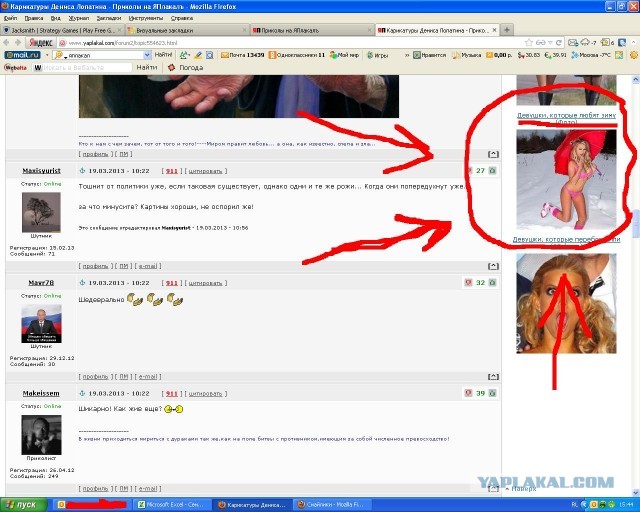This screenshot has height=512, width=640.
Task: Open профиль link under Maxisyurist's post
Action: (95, 266)
